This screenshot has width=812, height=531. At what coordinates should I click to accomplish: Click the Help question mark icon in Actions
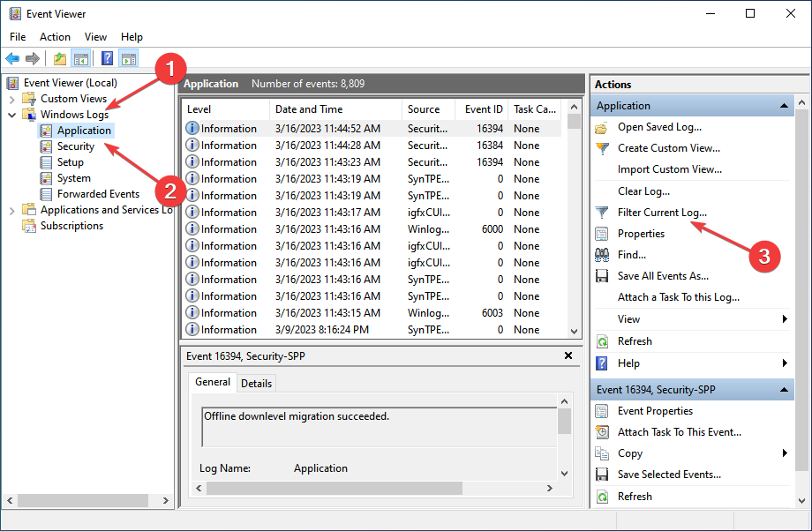[602, 363]
